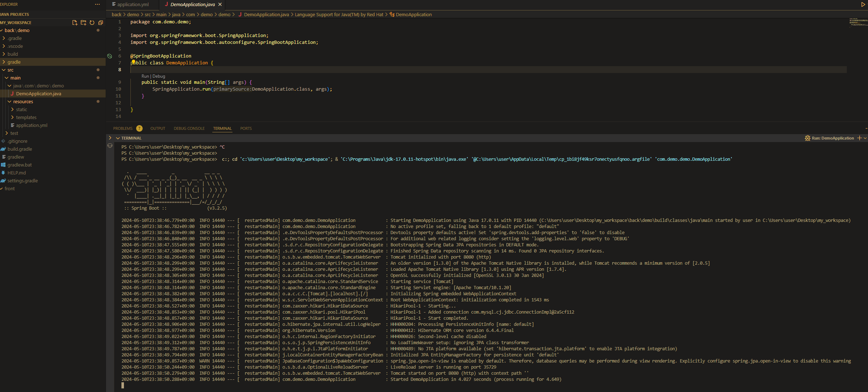Click the Run play icon in the editor title bar
Image resolution: width=868 pixels, height=392 pixels.
tap(863, 4)
